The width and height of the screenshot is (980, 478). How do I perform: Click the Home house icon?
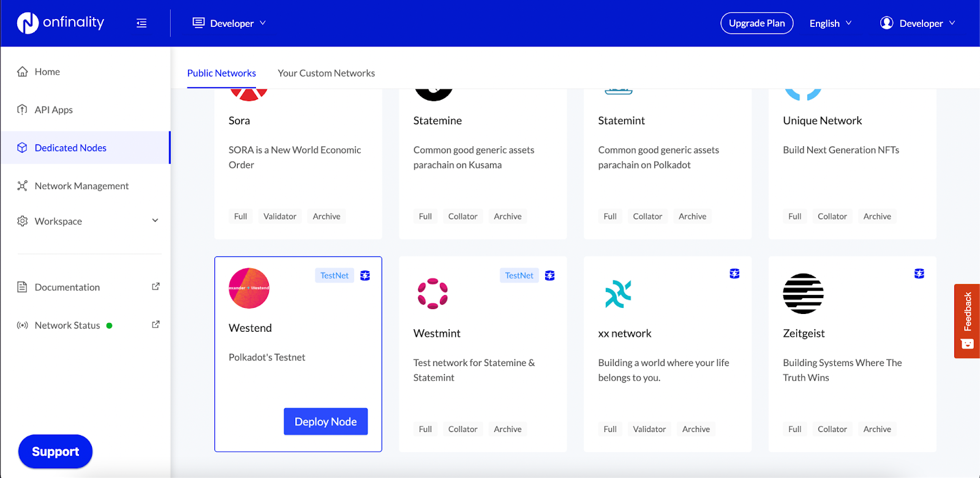[x=23, y=72]
